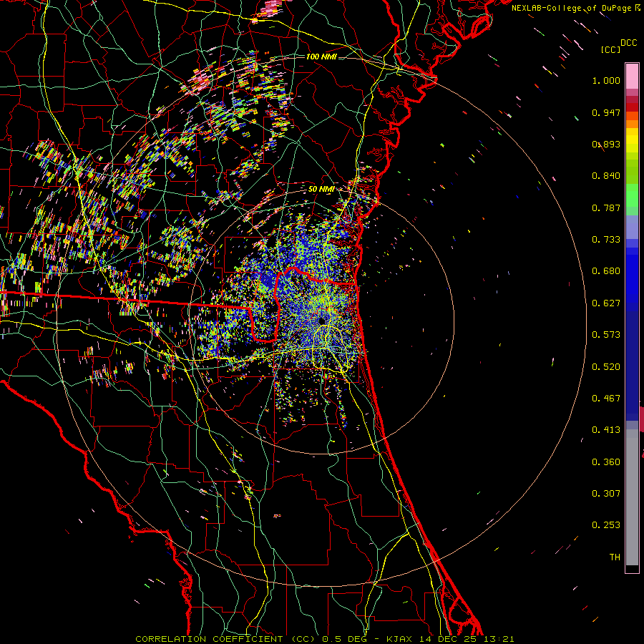The width and height of the screenshot is (644, 644).
Task: Click the gray segment of the color bar
Action: coord(632,497)
